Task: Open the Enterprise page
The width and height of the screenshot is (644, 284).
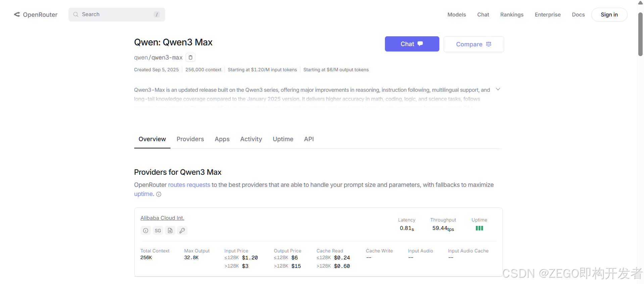Action: (x=548, y=14)
